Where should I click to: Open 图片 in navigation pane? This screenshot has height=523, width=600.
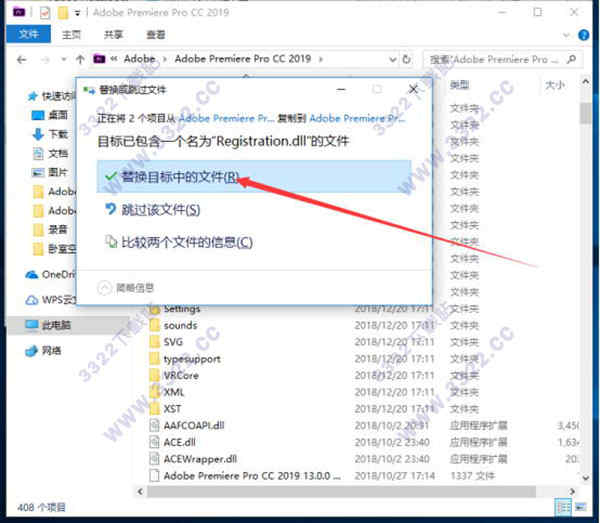50,173
